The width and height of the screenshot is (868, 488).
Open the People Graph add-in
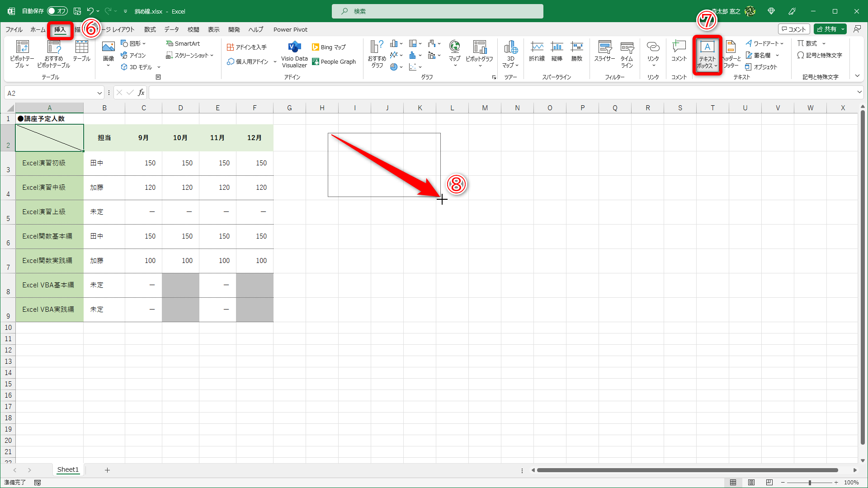(x=334, y=62)
